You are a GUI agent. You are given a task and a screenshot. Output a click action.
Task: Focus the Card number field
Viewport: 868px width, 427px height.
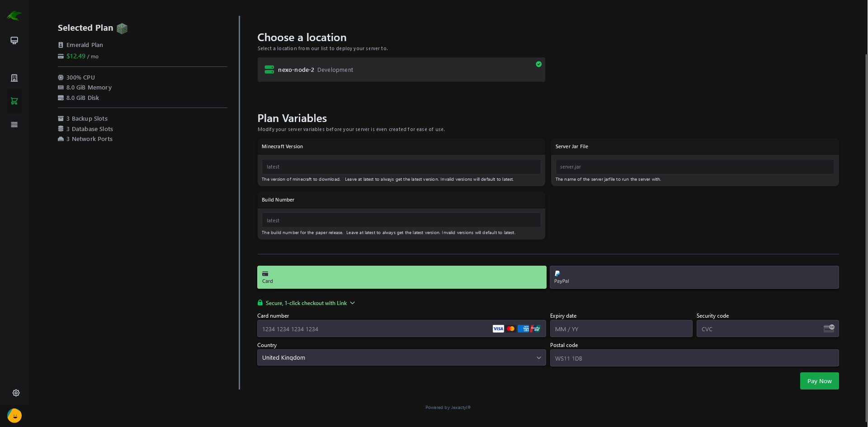tap(401, 328)
